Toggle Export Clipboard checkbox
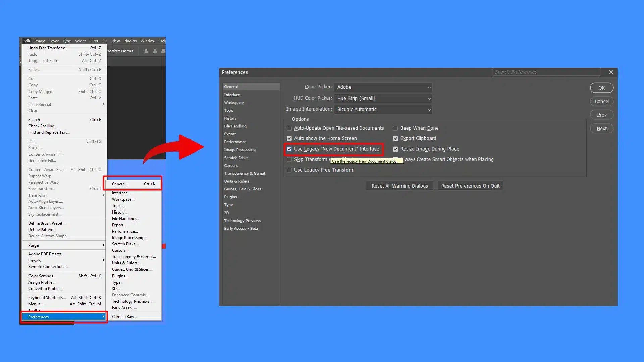The height and width of the screenshot is (362, 644). (x=395, y=138)
